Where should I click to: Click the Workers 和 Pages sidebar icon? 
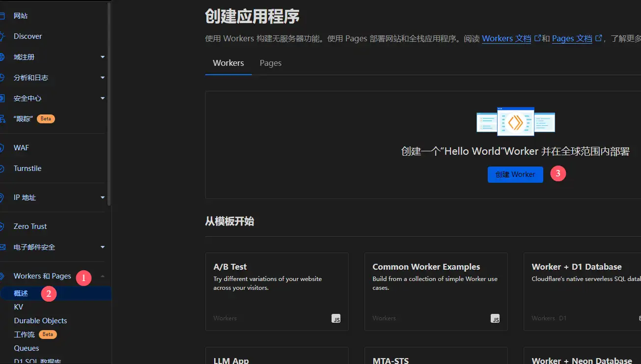pos(2,276)
